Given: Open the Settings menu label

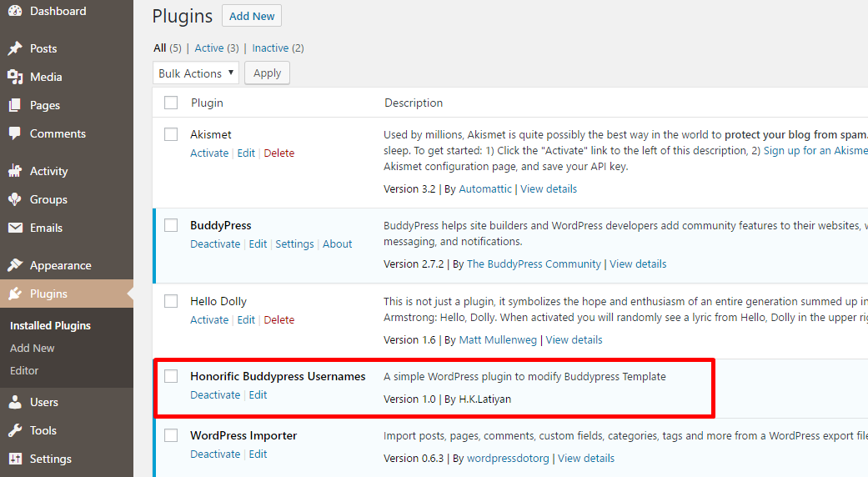Looking at the screenshot, I should [x=50, y=459].
